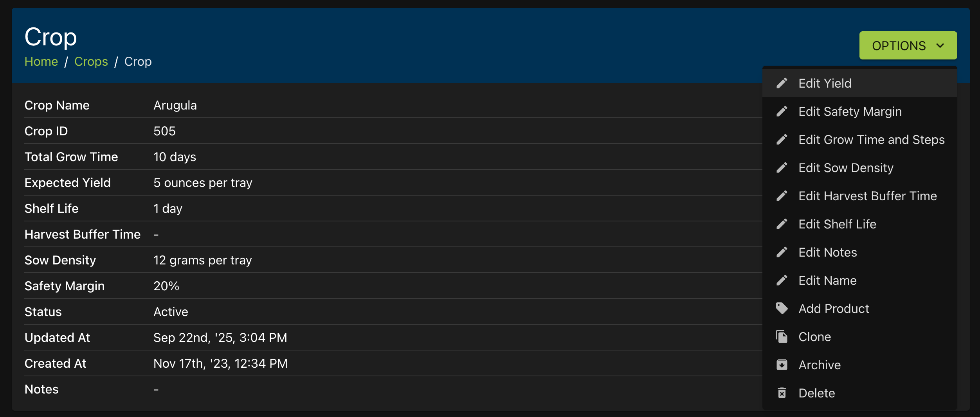Click the archive box icon
The image size is (980, 417).
coord(782,365)
